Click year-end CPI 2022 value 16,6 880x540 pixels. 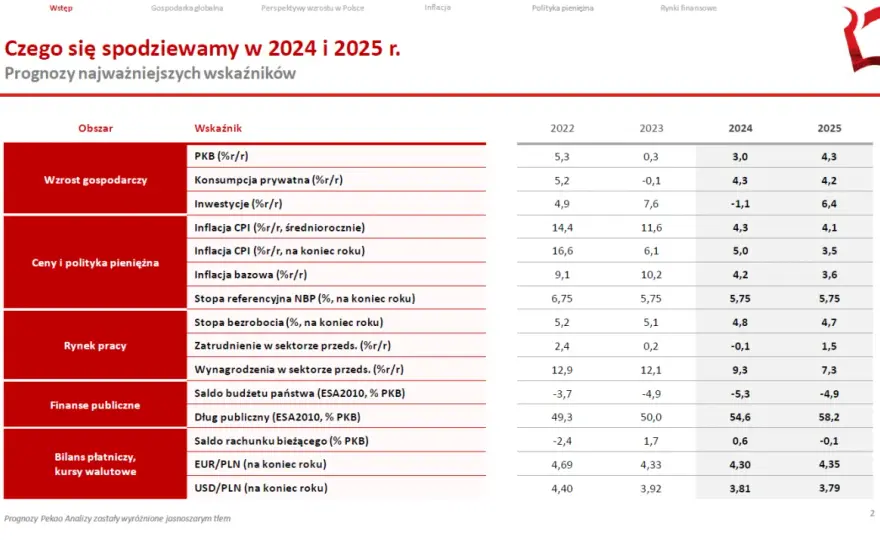click(562, 251)
